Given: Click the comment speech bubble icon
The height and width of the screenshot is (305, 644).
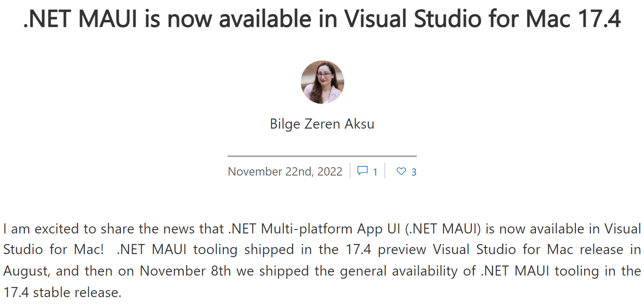Looking at the screenshot, I should pos(362,171).
